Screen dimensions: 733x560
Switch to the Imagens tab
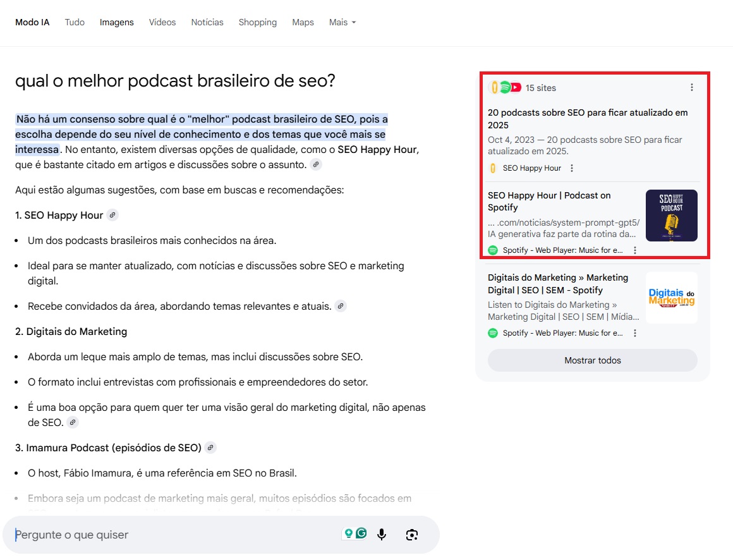[117, 23]
